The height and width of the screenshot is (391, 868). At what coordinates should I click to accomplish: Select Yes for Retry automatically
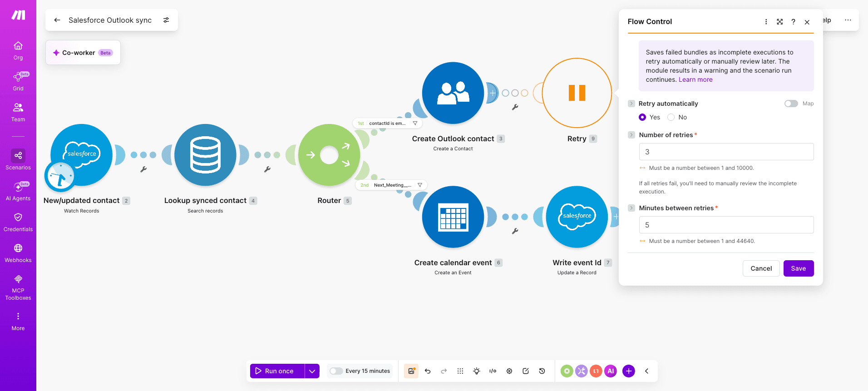[x=642, y=117]
